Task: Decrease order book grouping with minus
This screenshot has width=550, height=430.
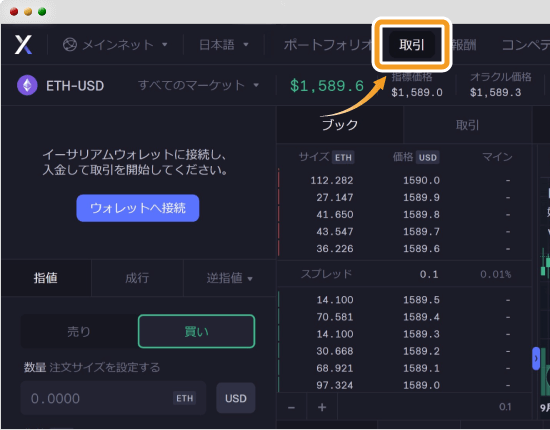Action: pyautogui.click(x=291, y=407)
